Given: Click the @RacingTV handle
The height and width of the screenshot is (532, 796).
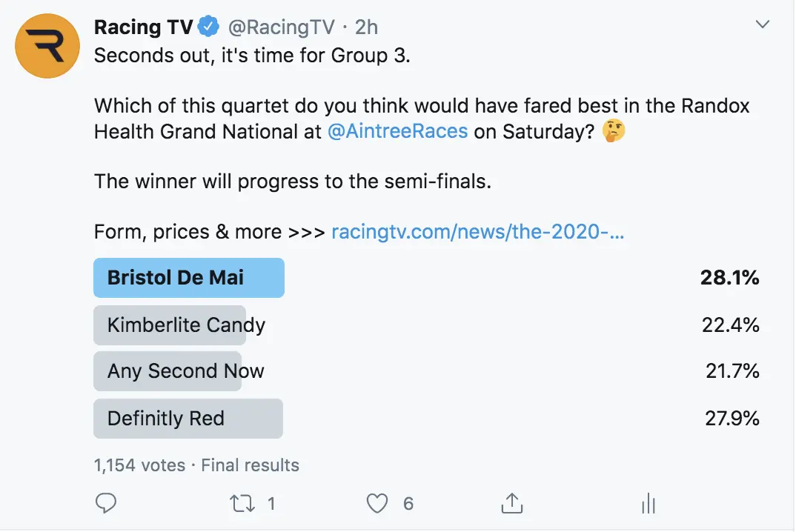Looking at the screenshot, I should coord(280,28).
